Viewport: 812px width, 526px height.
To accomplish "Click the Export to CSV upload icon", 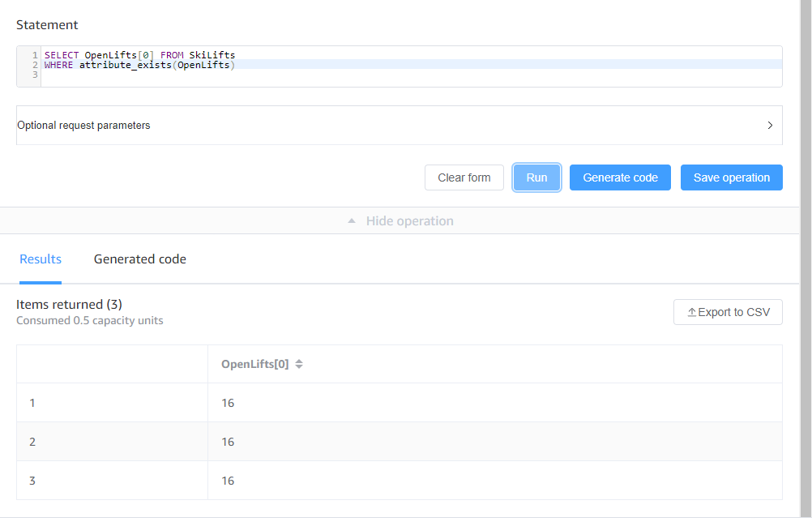I will (x=693, y=311).
